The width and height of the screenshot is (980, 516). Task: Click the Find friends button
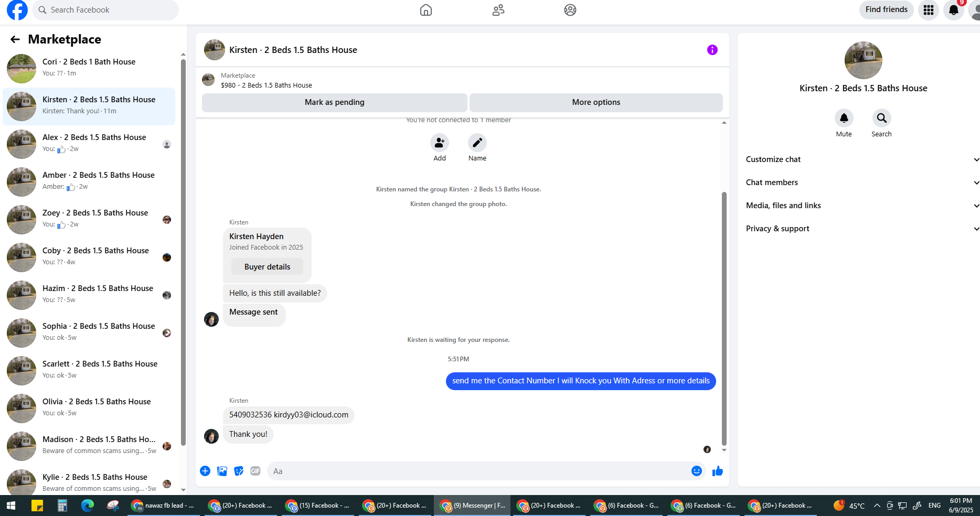tap(887, 9)
